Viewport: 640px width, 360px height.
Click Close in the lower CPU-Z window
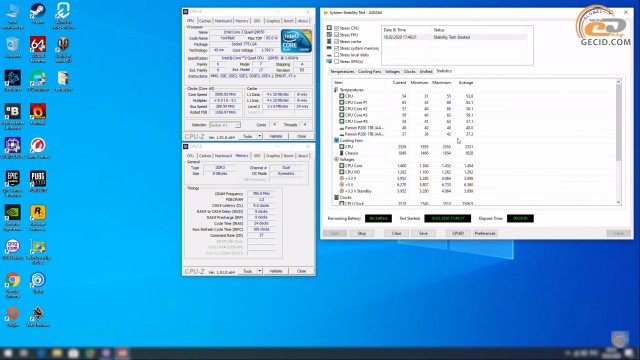301,271
